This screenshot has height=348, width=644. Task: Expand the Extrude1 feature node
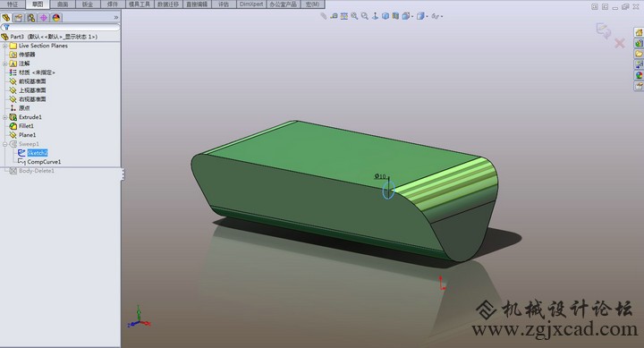tap(5, 117)
